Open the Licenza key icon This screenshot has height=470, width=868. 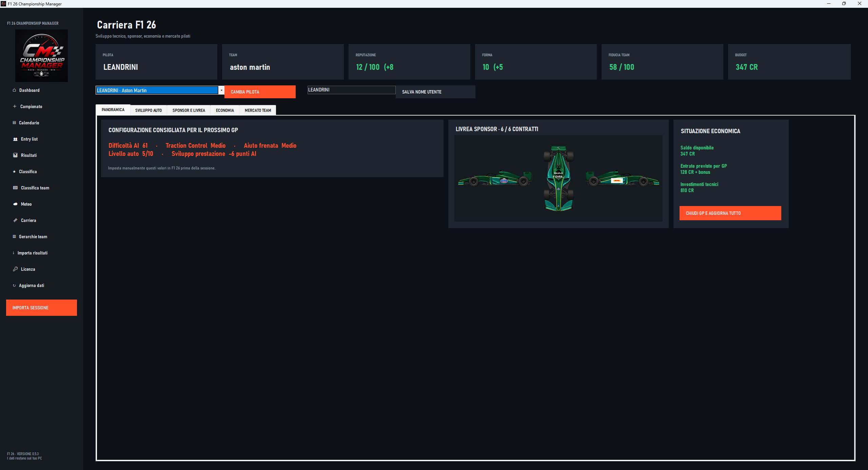click(x=15, y=269)
